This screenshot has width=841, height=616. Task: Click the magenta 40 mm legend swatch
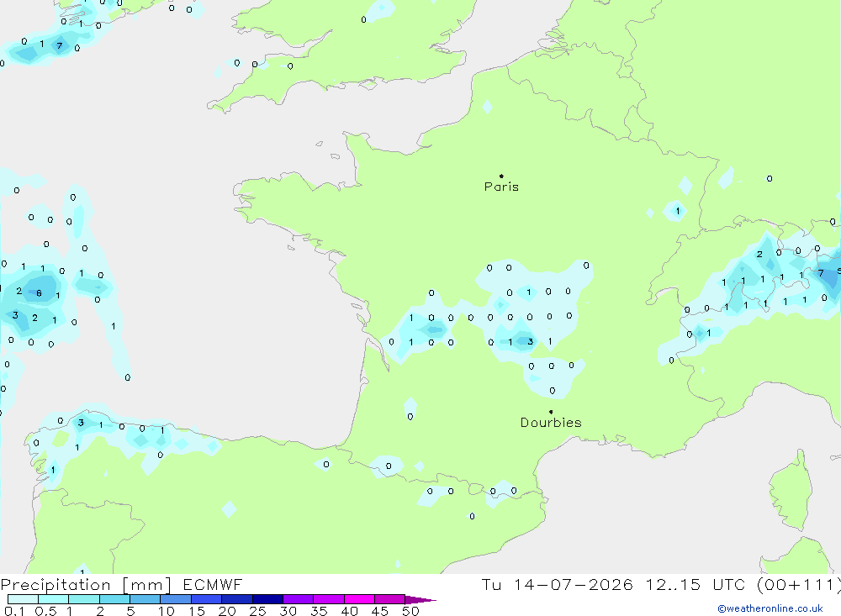click(359, 599)
